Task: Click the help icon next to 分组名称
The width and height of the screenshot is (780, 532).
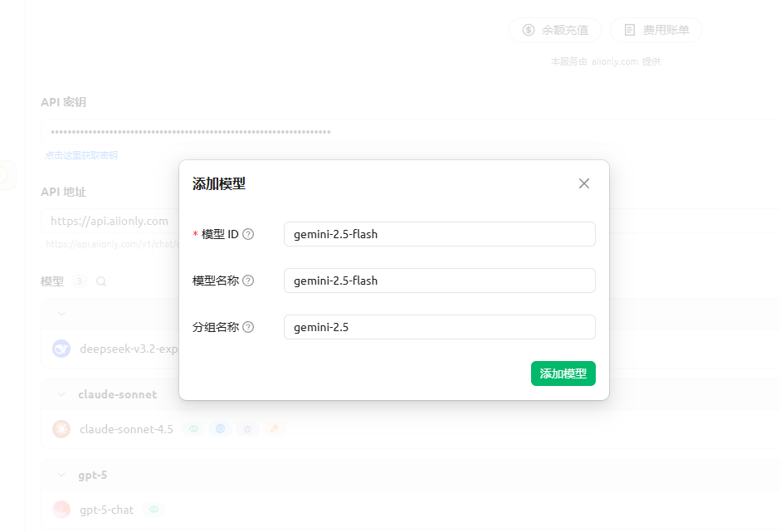Action: coord(248,327)
